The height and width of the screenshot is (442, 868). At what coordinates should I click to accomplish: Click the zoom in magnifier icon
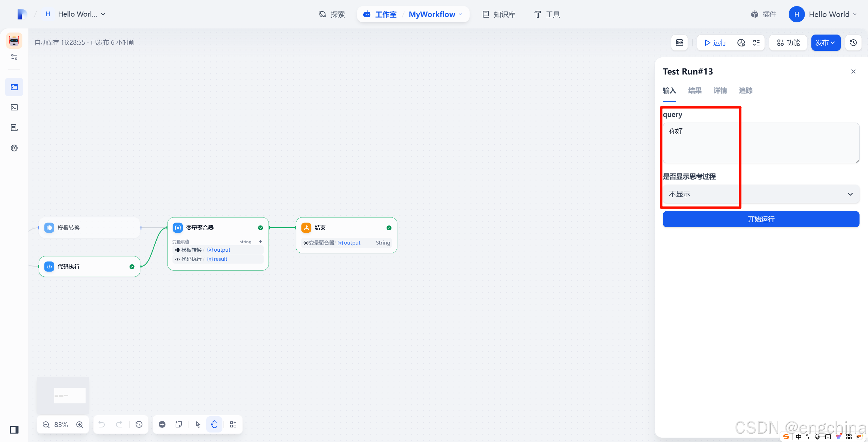80,425
